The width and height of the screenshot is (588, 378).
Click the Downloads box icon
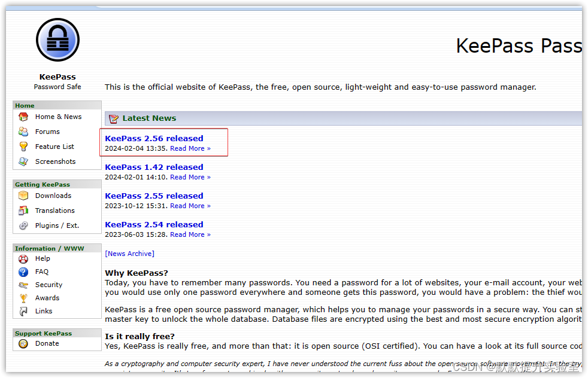[23, 196]
